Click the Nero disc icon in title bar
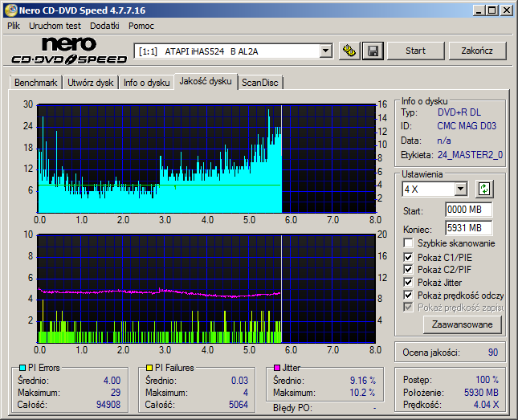Image resolution: width=518 pixels, height=420 pixels. pos(10,10)
